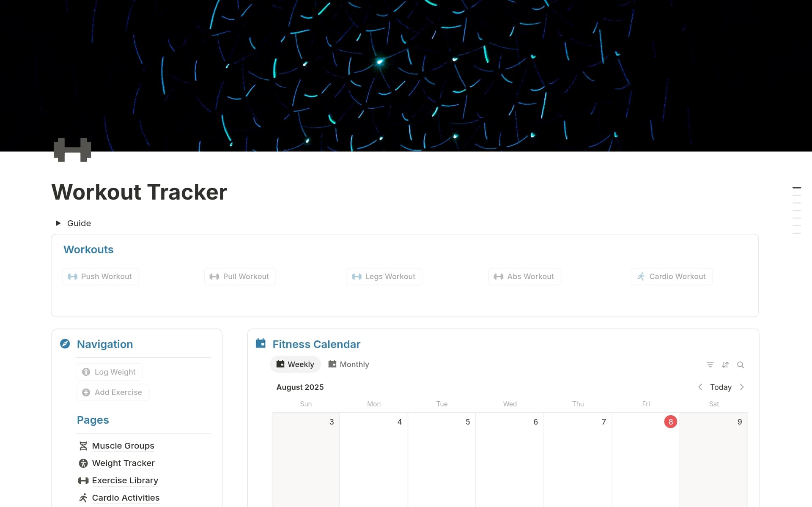Image resolution: width=812 pixels, height=507 pixels.
Task: Click the blue calendar icon beside Fitness Calendar
Action: [x=260, y=343]
